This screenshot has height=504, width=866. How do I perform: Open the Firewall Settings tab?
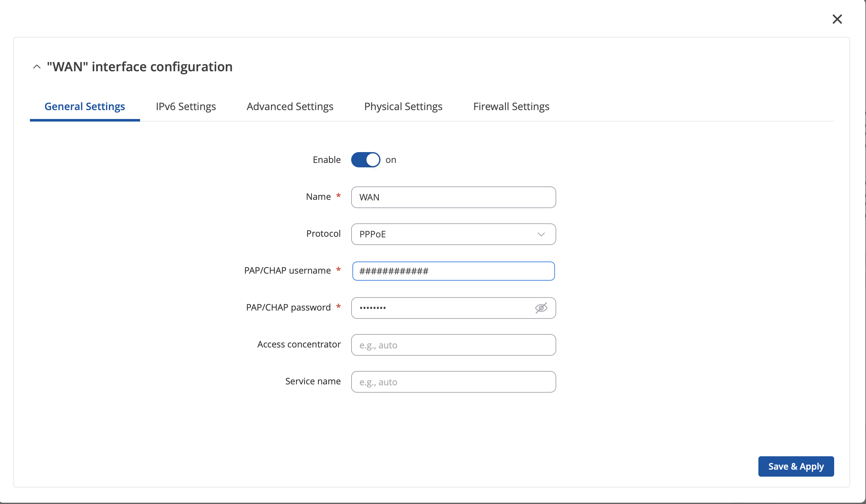click(511, 106)
